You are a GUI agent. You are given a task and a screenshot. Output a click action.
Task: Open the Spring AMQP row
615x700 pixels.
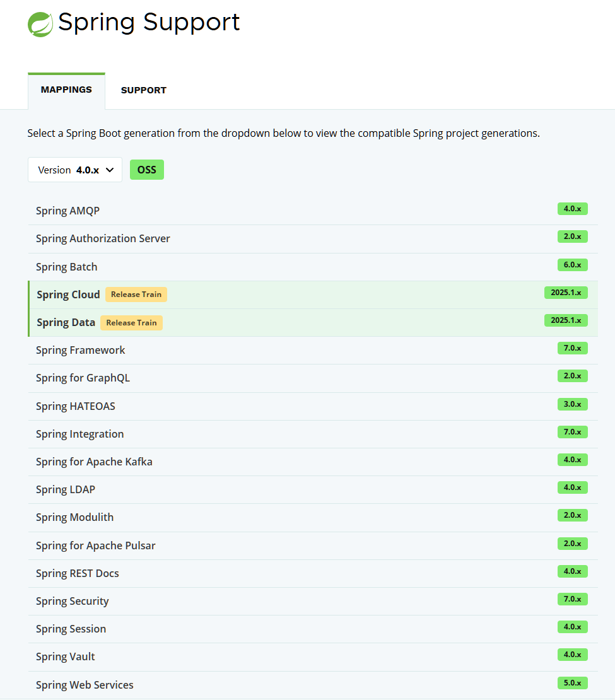tap(313, 211)
